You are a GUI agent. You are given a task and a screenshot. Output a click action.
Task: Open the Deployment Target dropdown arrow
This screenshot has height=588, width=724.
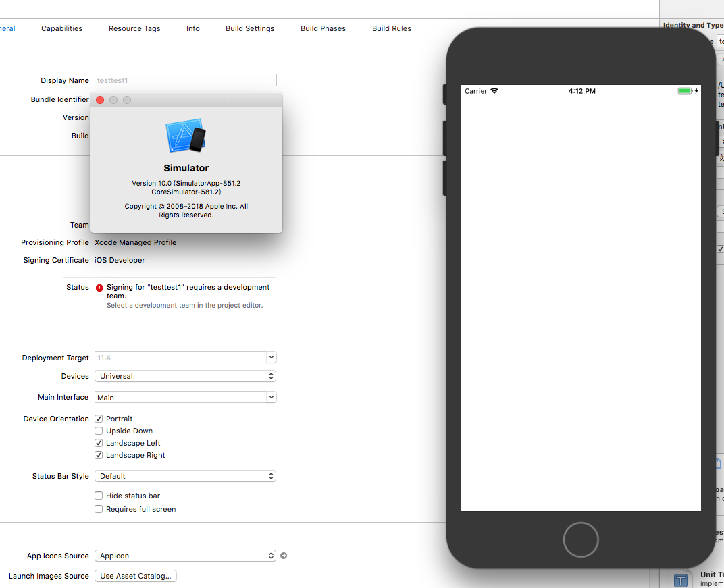(271, 357)
